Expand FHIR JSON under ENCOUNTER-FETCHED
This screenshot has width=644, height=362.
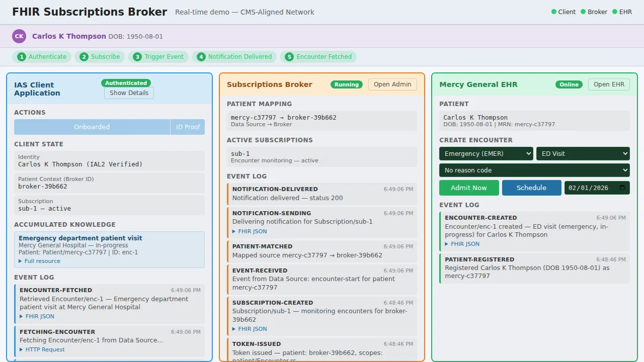pyautogui.click(x=37, y=316)
